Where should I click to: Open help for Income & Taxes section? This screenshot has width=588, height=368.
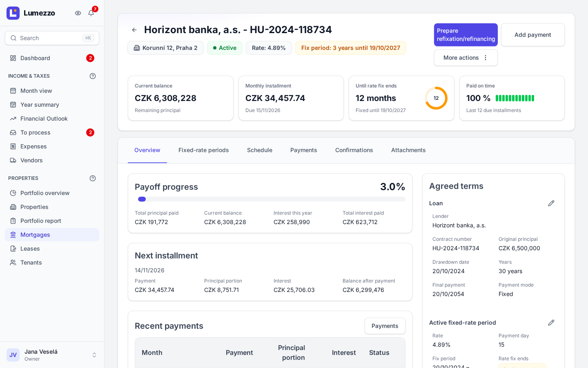tap(93, 76)
